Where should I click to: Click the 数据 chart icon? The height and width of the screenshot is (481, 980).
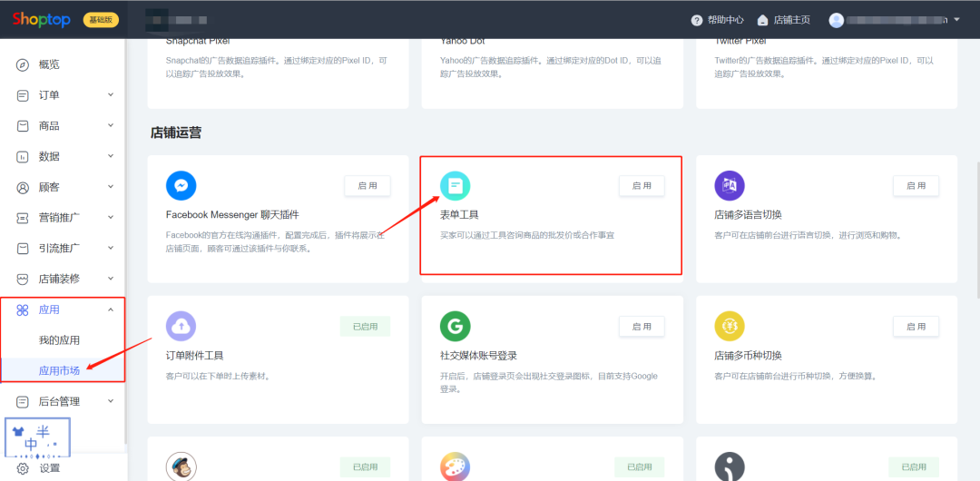coord(23,156)
